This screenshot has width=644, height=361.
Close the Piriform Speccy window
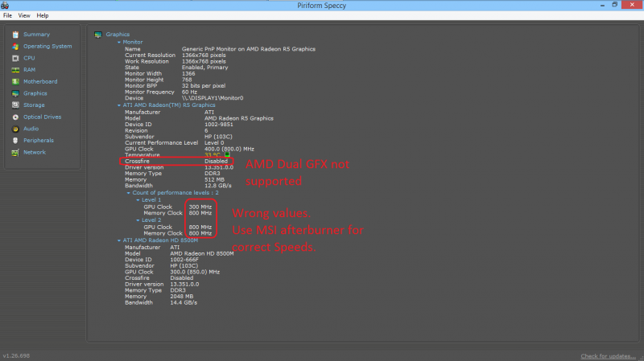coord(632,5)
